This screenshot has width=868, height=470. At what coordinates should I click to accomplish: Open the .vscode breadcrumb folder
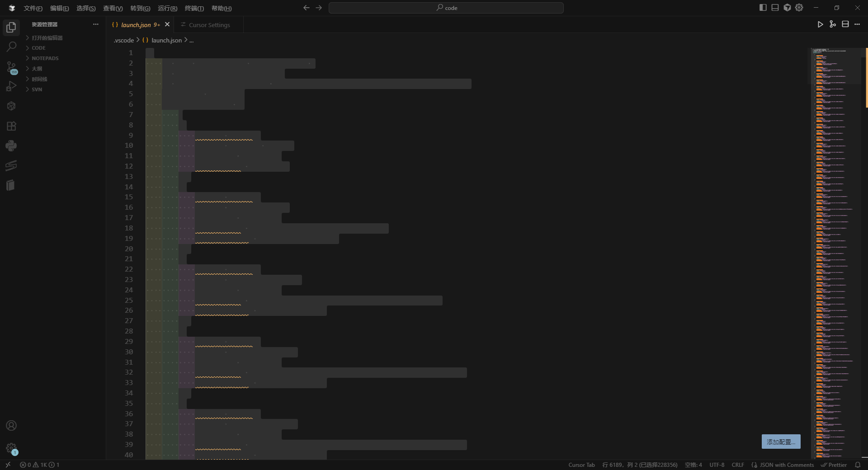(123, 40)
